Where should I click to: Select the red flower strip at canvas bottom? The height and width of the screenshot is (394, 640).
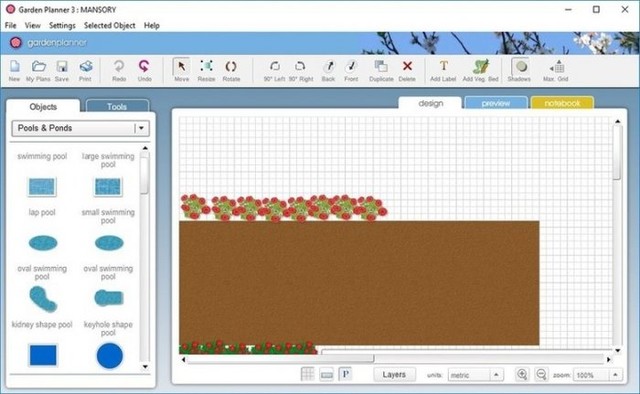[248, 347]
